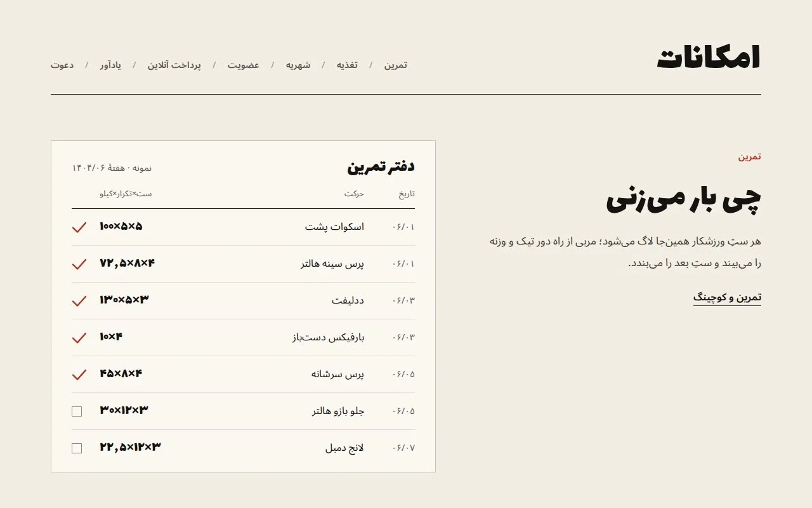The height and width of the screenshot is (508, 812).
Task: Select the ۴۵×۸×۴ set value
Action: (121, 373)
